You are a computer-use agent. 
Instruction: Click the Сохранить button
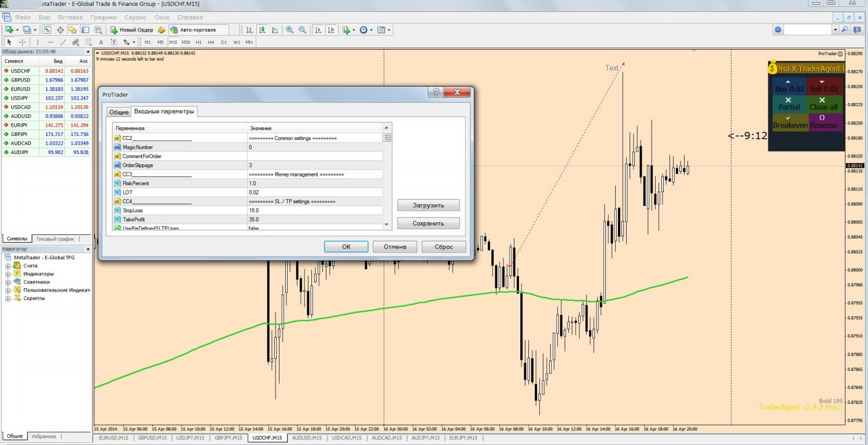[428, 223]
